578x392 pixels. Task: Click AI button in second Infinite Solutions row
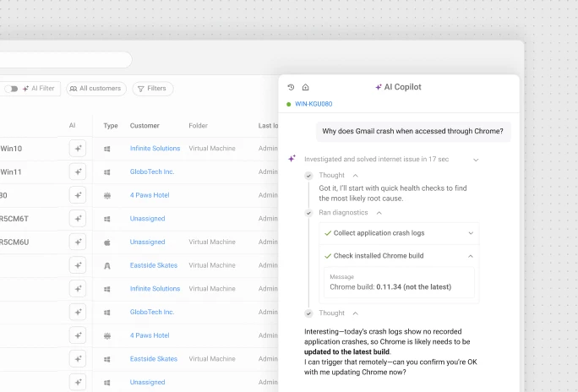point(78,289)
